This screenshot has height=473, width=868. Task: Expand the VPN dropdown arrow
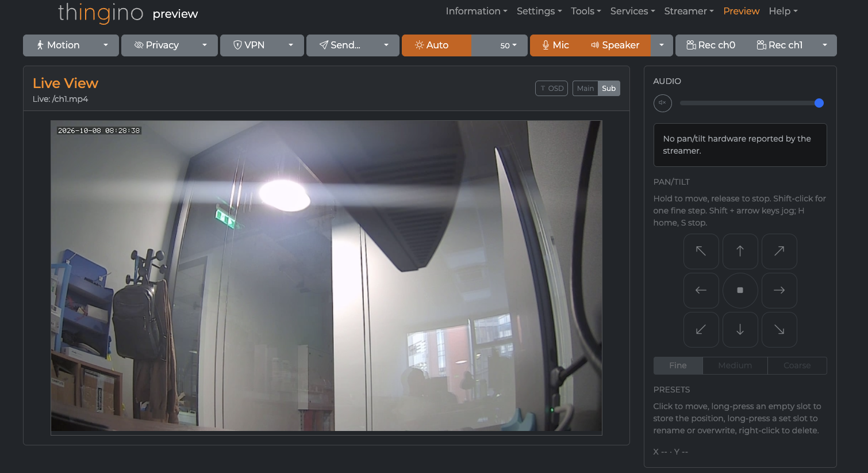click(291, 45)
